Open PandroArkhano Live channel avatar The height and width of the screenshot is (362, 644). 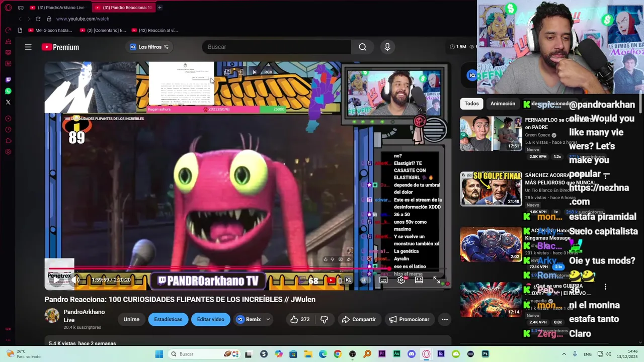pos(52,316)
